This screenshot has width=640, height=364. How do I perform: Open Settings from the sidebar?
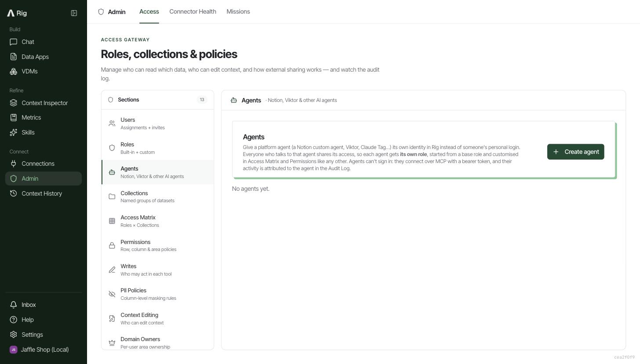coord(44,335)
